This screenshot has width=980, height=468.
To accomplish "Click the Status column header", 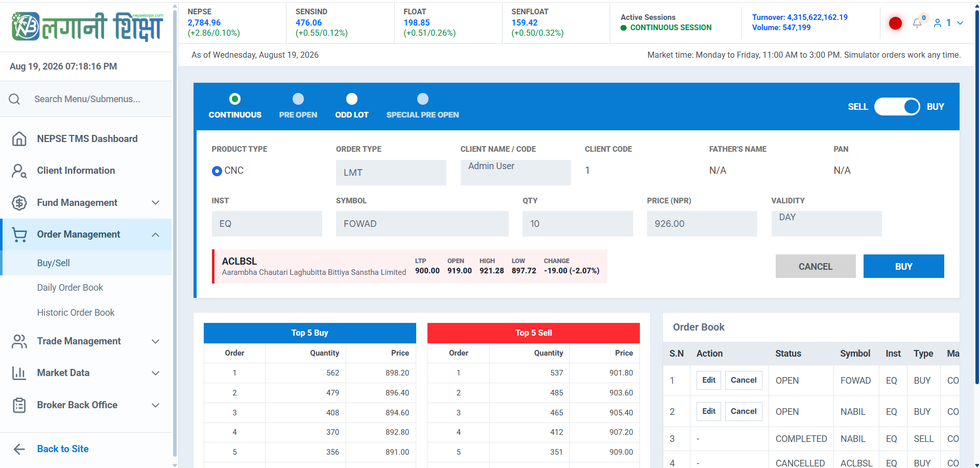I will click(x=788, y=354).
